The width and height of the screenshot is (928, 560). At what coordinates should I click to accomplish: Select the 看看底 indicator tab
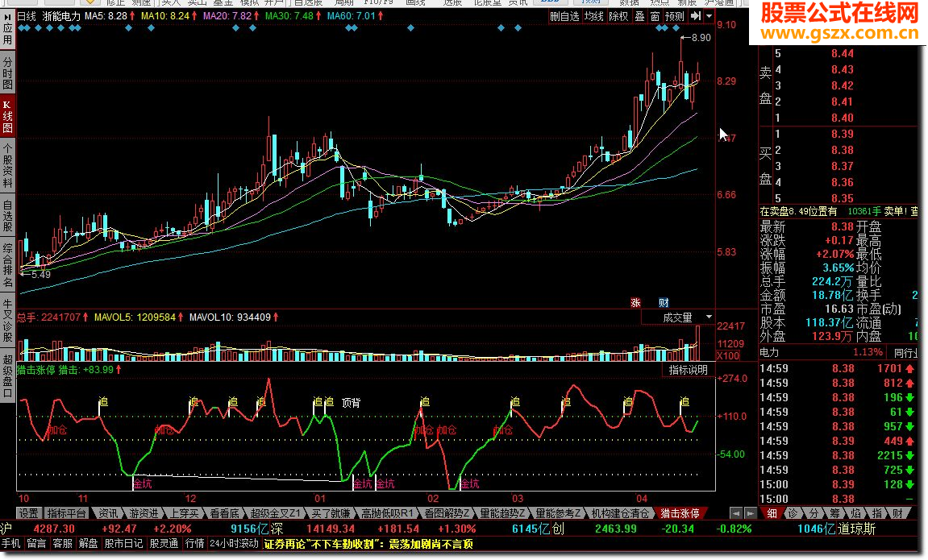[224, 513]
